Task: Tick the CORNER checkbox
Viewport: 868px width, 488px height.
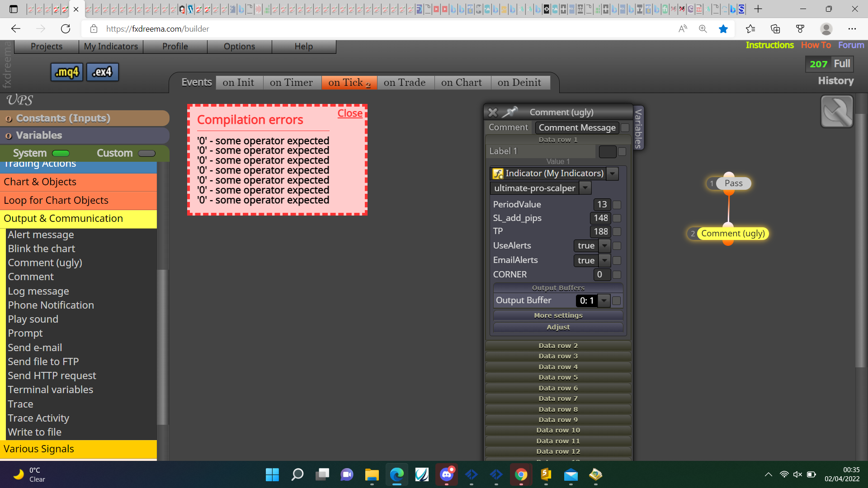Action: click(617, 275)
